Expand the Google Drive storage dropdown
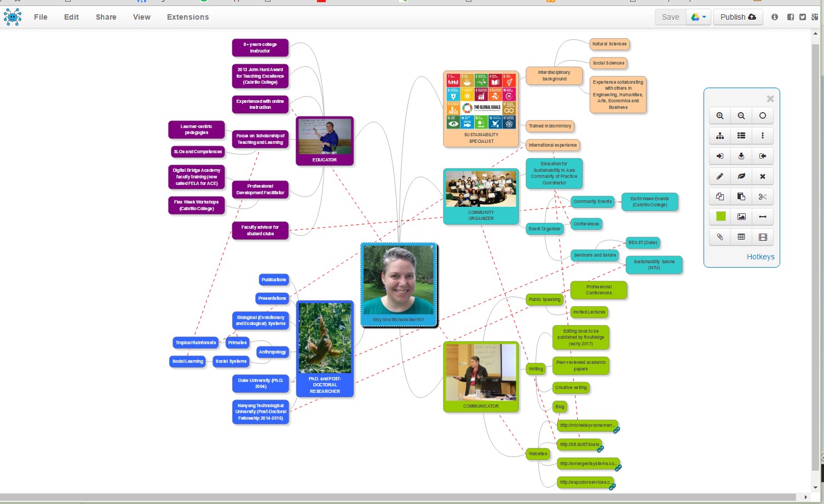824x504 pixels. (x=699, y=17)
